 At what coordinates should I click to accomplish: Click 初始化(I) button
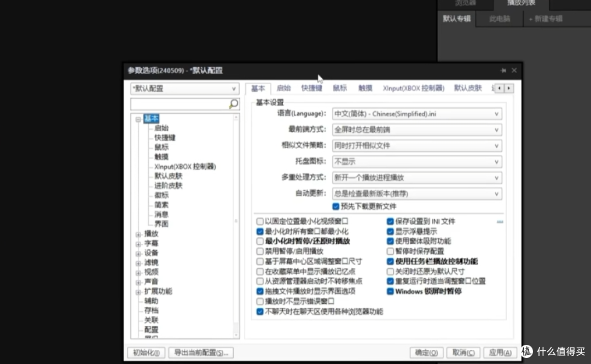pos(146,353)
